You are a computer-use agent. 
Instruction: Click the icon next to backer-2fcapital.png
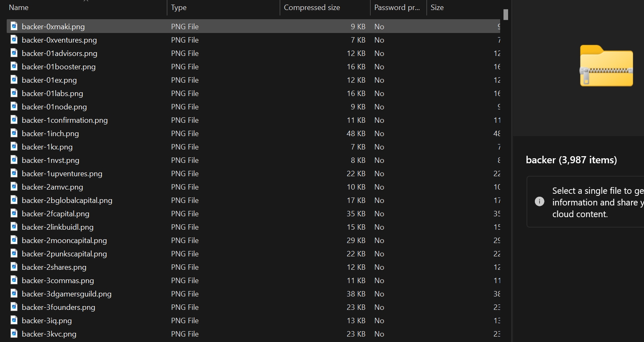click(x=14, y=213)
